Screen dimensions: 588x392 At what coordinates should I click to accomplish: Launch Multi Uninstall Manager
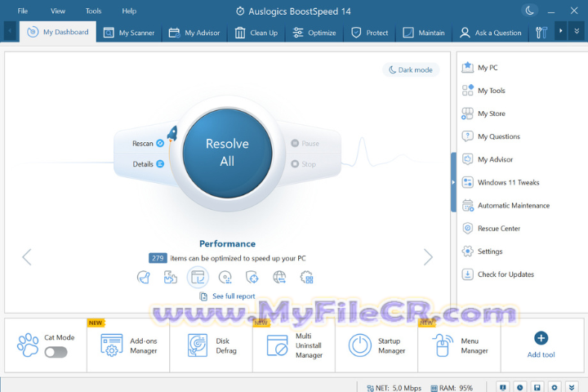(x=294, y=345)
